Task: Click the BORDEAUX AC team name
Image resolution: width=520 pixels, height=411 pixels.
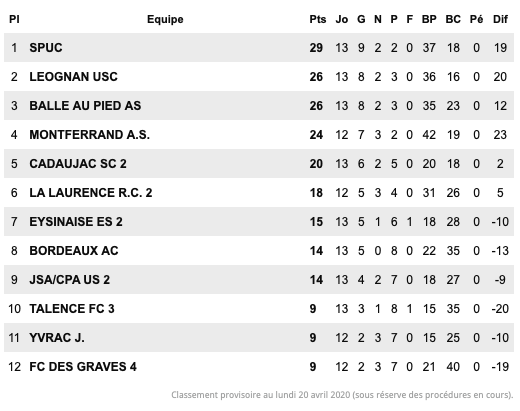Action: (x=74, y=251)
